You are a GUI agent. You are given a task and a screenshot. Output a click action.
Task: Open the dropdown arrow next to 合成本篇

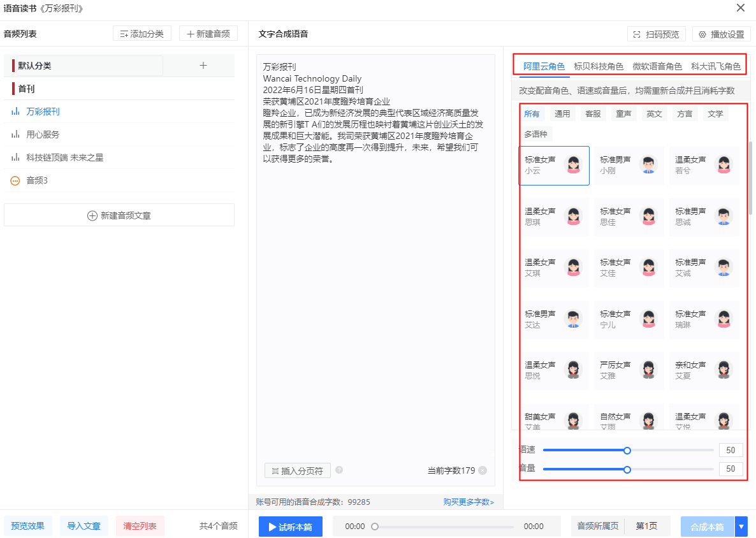741,527
